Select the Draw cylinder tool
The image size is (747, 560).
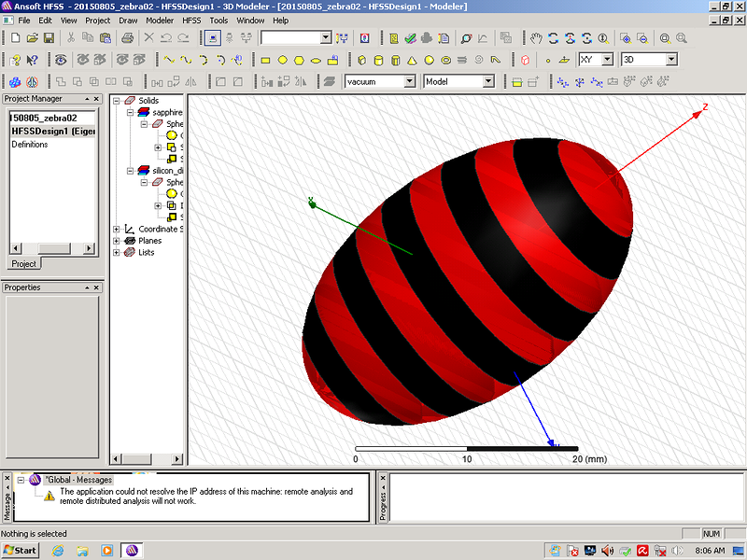tap(378, 60)
